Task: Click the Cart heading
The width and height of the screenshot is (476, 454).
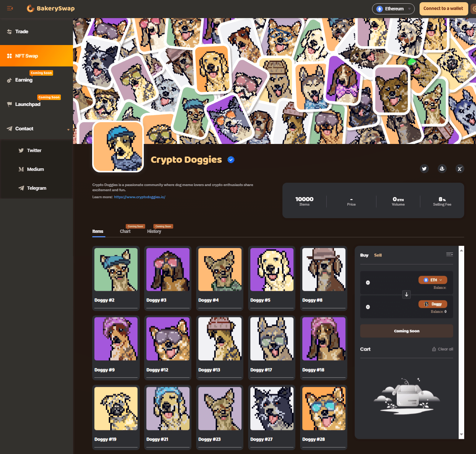Action: click(365, 349)
